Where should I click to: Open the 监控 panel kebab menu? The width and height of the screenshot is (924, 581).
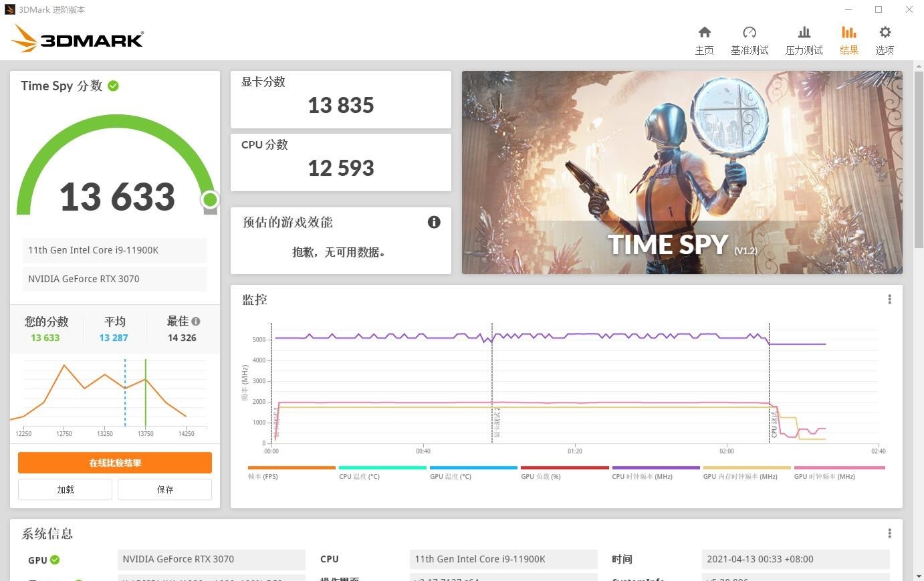click(x=889, y=299)
